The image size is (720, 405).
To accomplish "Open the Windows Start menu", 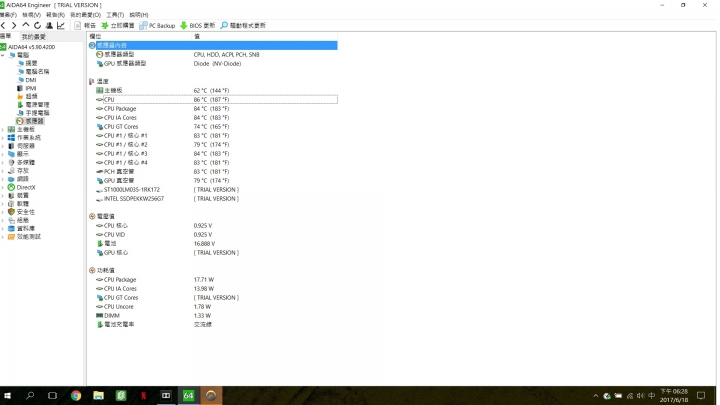I will [7, 395].
